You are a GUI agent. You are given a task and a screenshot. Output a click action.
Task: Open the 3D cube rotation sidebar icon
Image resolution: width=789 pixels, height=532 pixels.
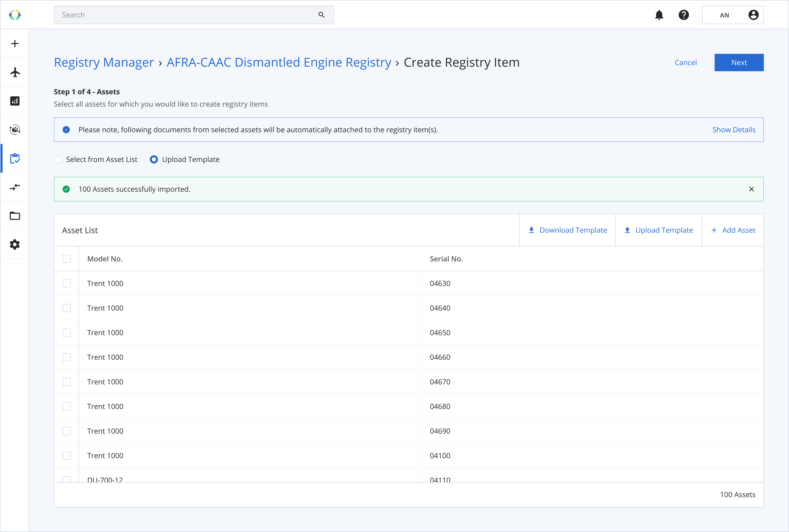pyautogui.click(x=15, y=130)
